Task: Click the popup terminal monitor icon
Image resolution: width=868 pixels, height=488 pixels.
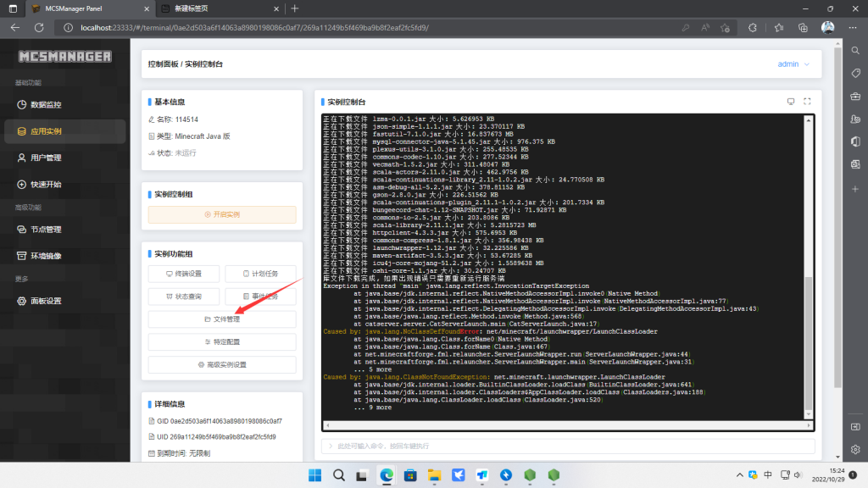Action: tap(791, 102)
